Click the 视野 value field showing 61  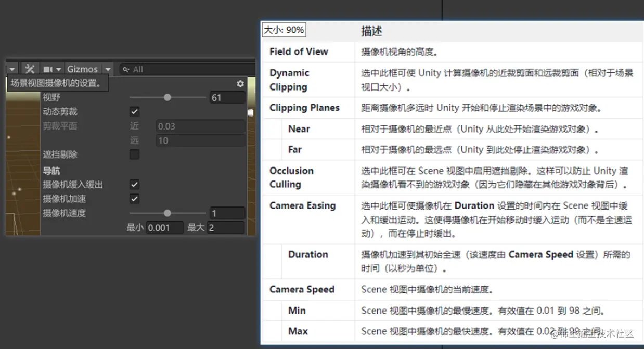[x=227, y=97]
